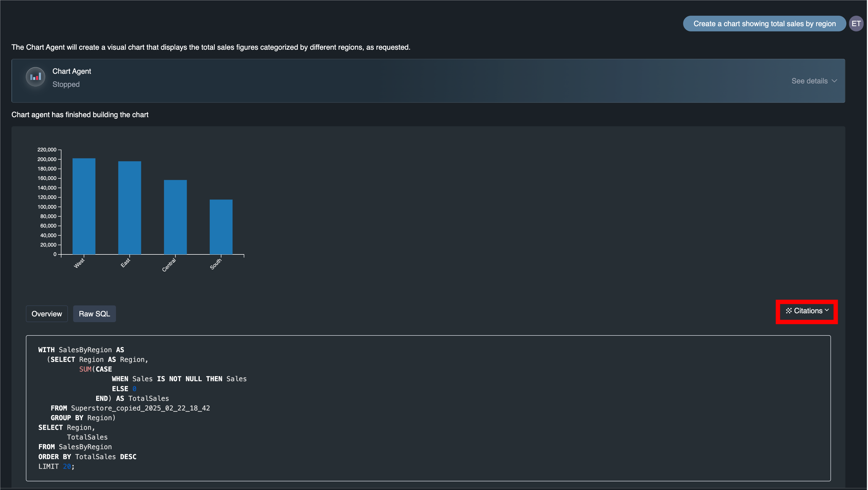
Task: Click inside the SQL code block
Action: pos(428,408)
